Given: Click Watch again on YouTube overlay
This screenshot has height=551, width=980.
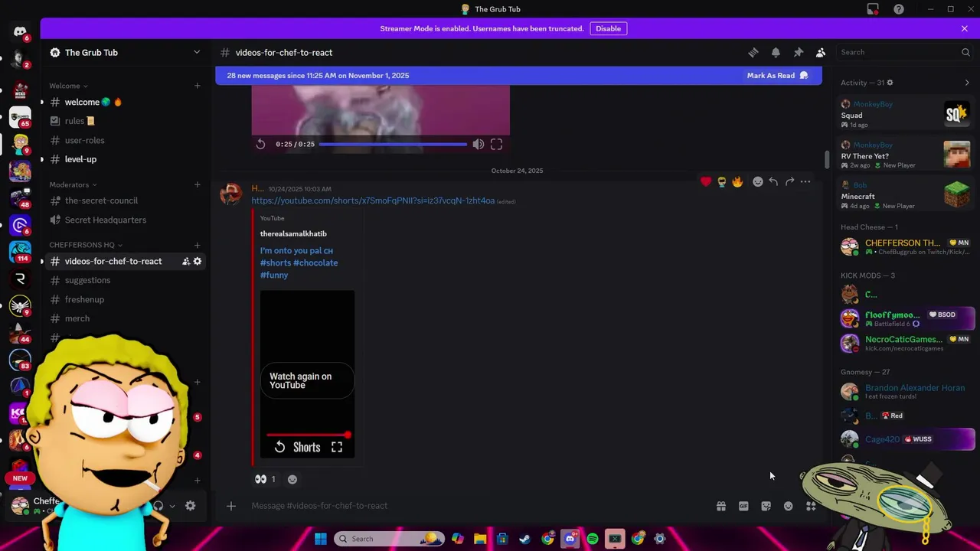Looking at the screenshot, I should (306, 380).
